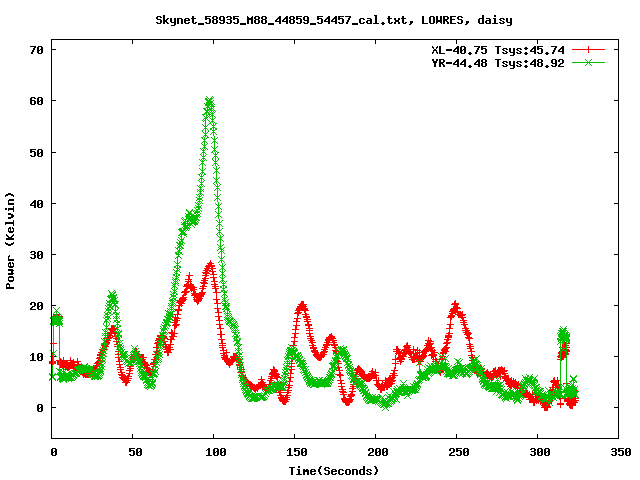Viewport: 640px width, 480px height.
Task: Click the red XL legend line sample
Action: 588,50
